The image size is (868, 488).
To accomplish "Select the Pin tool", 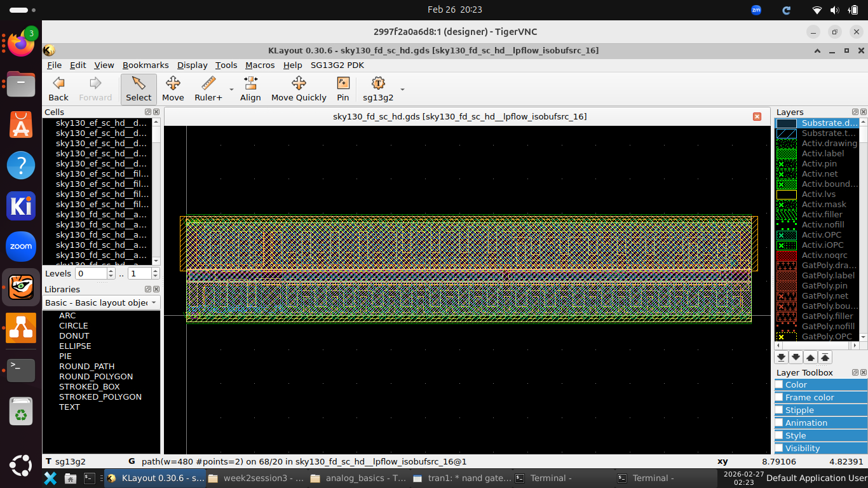I will 342,89.
